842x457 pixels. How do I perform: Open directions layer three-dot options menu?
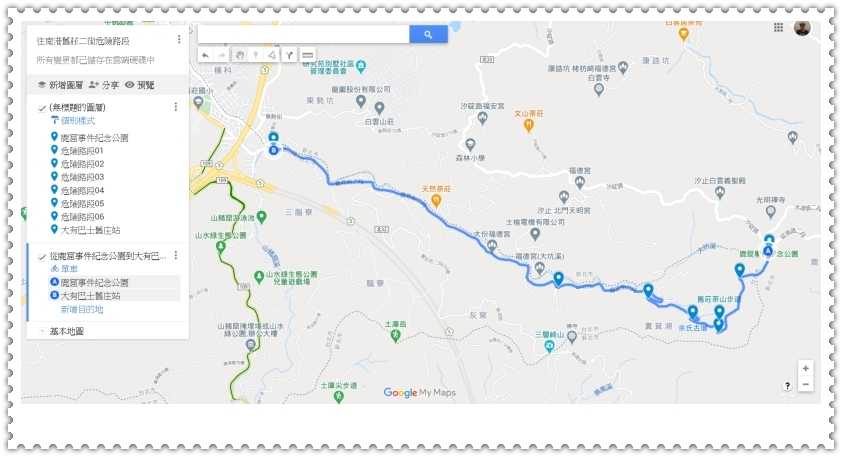[176, 256]
